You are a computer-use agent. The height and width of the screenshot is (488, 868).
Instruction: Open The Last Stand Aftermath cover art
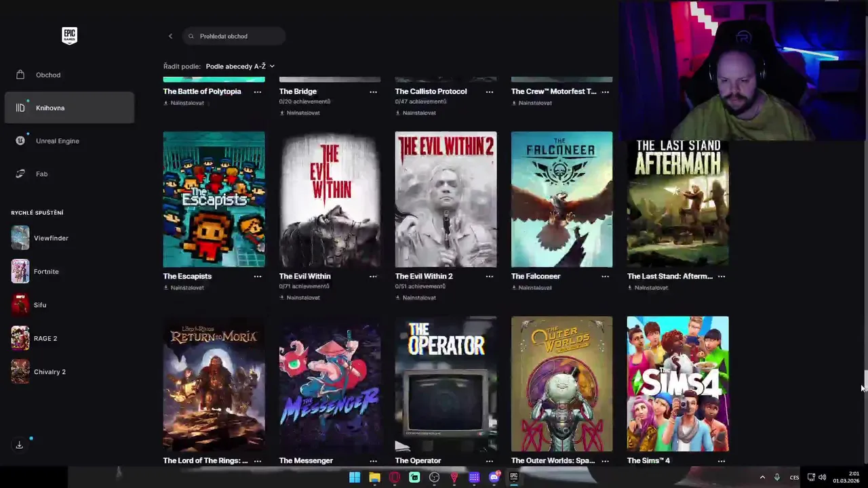click(678, 203)
